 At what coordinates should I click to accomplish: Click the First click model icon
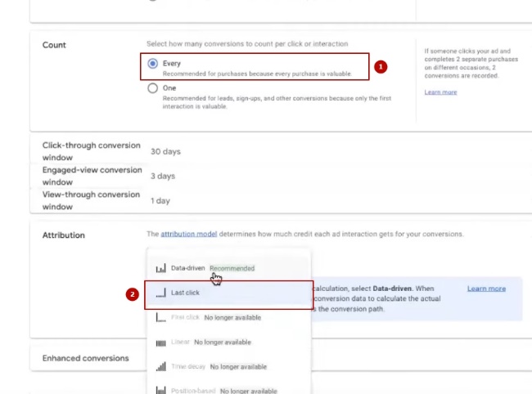(x=160, y=317)
